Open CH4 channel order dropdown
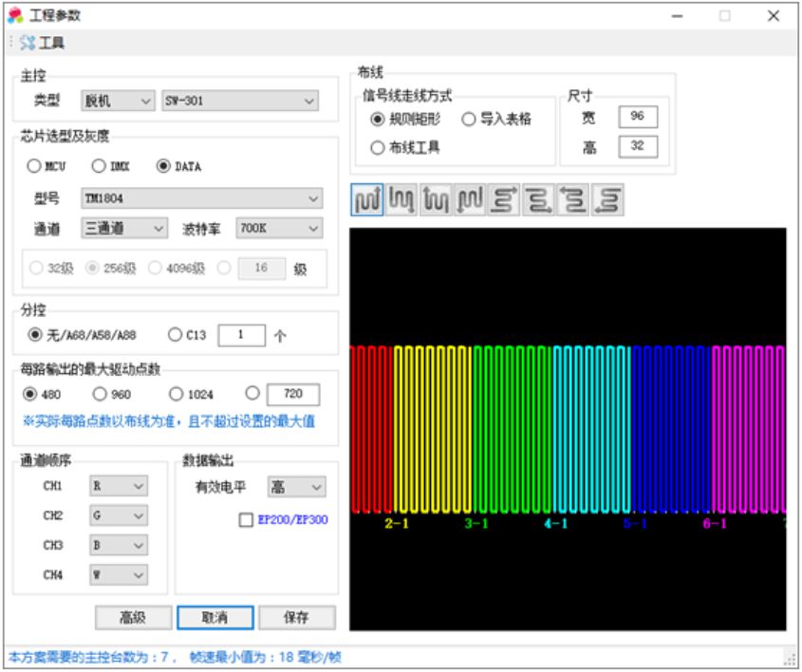The image size is (802, 672). (119, 575)
